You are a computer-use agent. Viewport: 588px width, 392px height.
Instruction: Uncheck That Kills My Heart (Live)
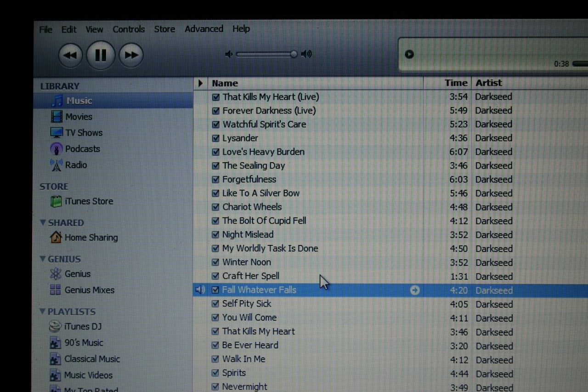click(x=216, y=97)
